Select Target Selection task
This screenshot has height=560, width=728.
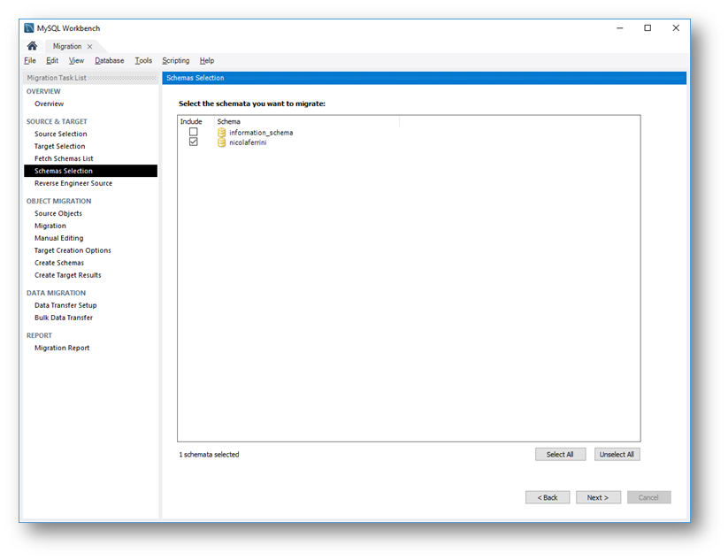coord(60,146)
